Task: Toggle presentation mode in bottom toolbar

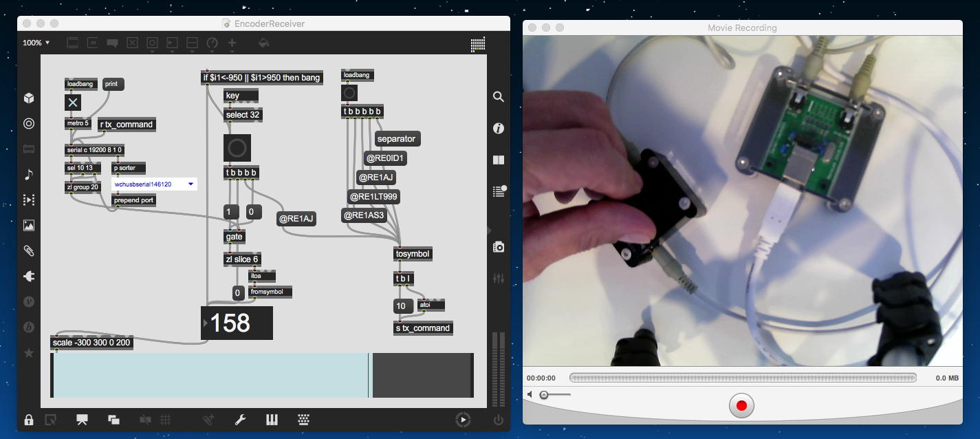Action: coord(82,420)
